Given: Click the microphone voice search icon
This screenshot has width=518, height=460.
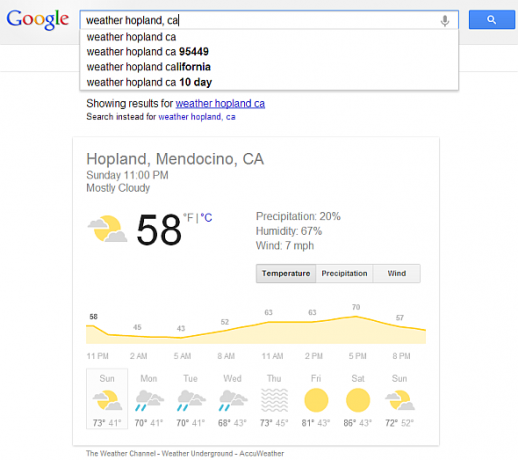Looking at the screenshot, I should [444, 21].
